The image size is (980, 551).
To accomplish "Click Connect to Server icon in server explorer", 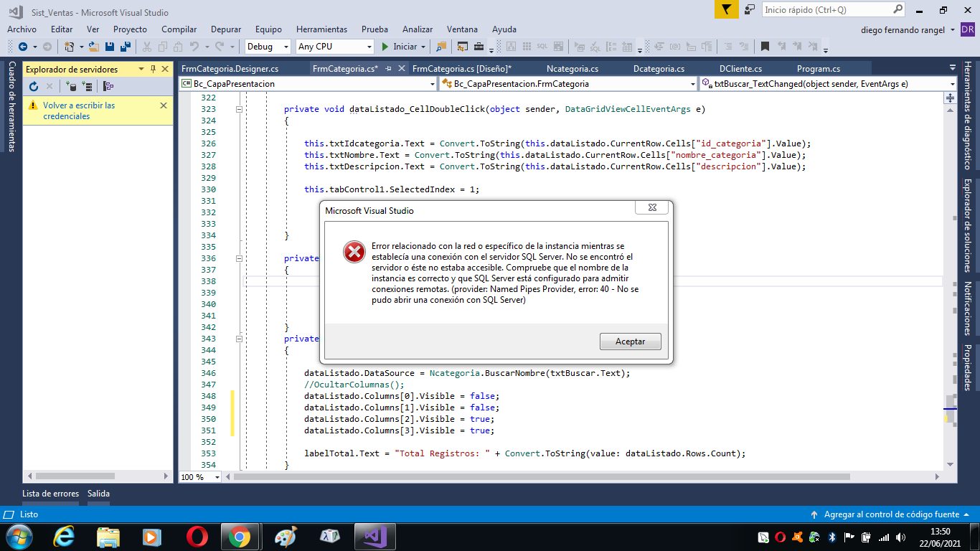I will coord(87,86).
